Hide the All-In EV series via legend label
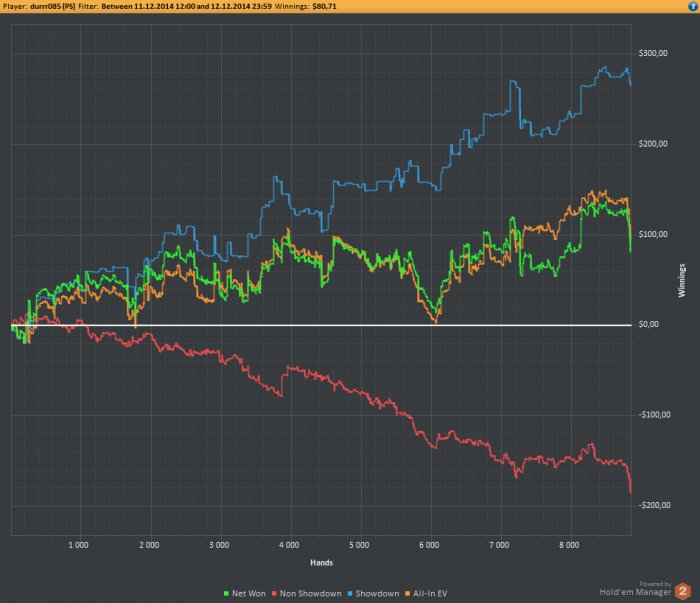This screenshot has width=700, height=603. tap(430, 594)
